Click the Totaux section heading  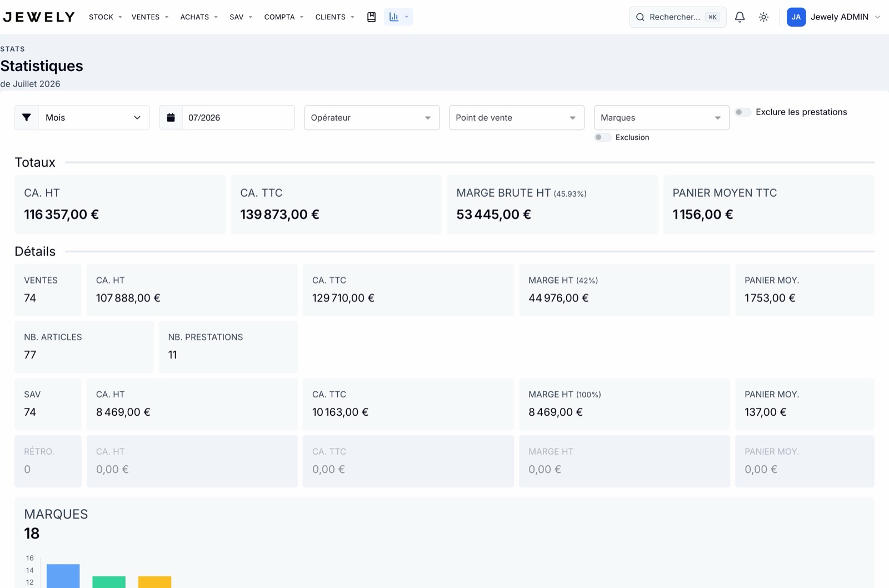35,162
